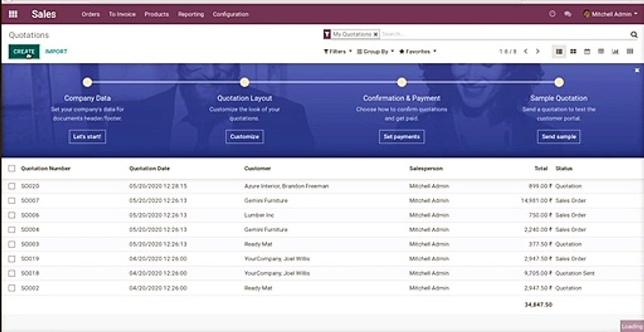The image size is (644, 332).
Task: Tick the checkbox for SO004
Action: click(12, 230)
